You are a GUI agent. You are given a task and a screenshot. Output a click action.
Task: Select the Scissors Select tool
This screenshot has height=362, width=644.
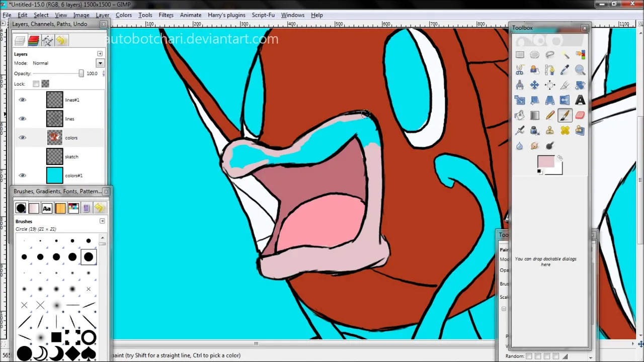pos(520,70)
